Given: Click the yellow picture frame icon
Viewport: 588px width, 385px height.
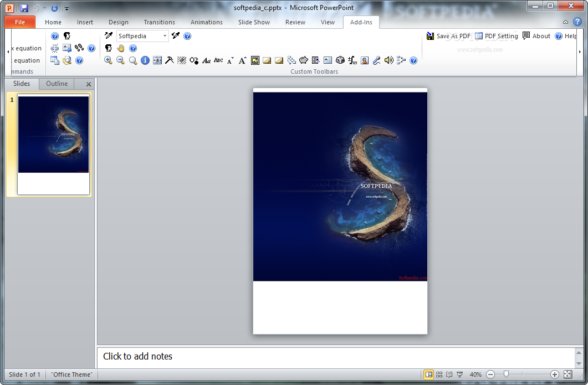Looking at the screenshot, I should tap(255, 60).
